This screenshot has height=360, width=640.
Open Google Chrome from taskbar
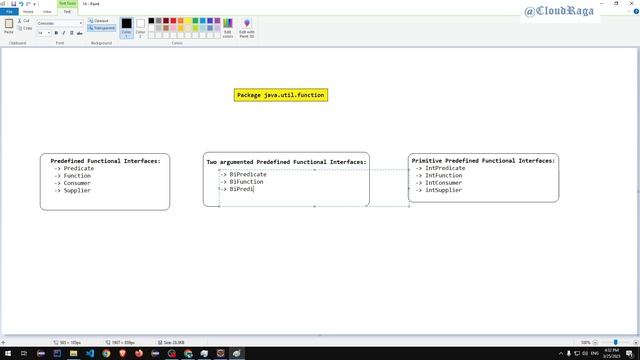coord(106,353)
